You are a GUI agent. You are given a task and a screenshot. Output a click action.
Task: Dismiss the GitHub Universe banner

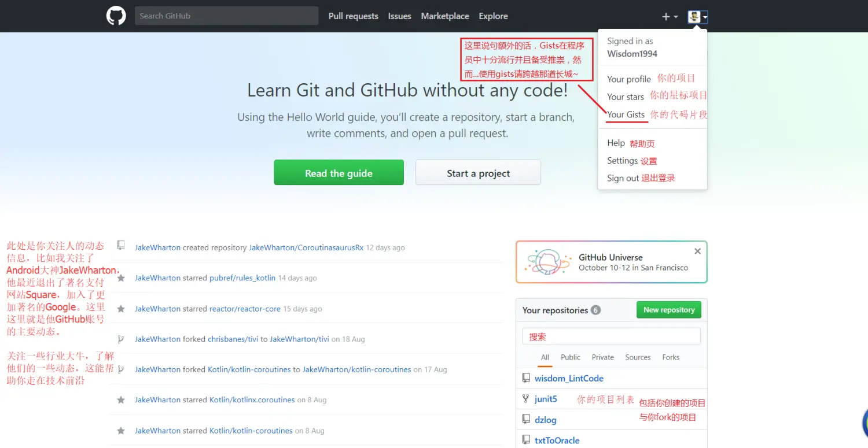click(697, 251)
